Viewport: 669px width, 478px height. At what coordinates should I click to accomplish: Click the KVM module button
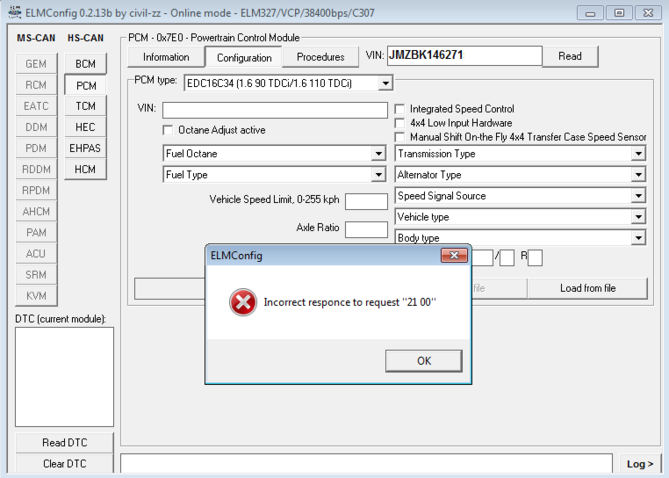click(36, 296)
